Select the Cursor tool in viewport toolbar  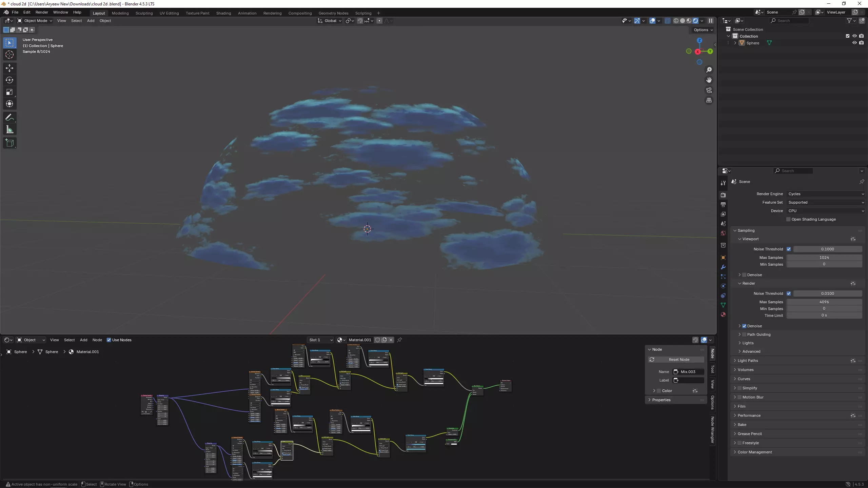(x=9, y=55)
